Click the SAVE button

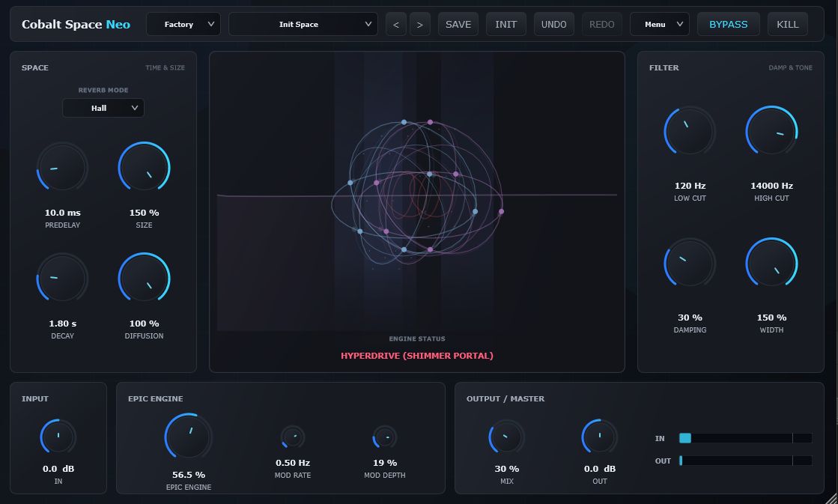tap(458, 24)
